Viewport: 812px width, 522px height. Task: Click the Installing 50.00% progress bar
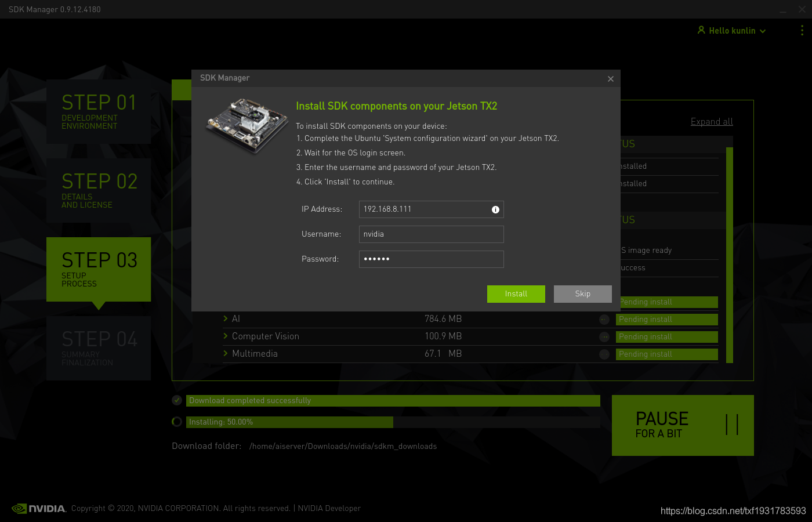pos(393,422)
